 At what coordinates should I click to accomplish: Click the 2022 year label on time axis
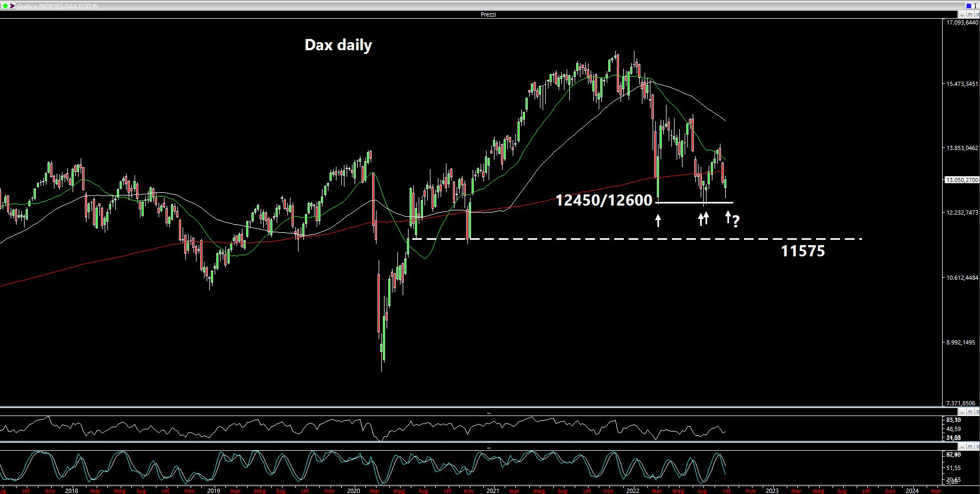pyautogui.click(x=633, y=490)
